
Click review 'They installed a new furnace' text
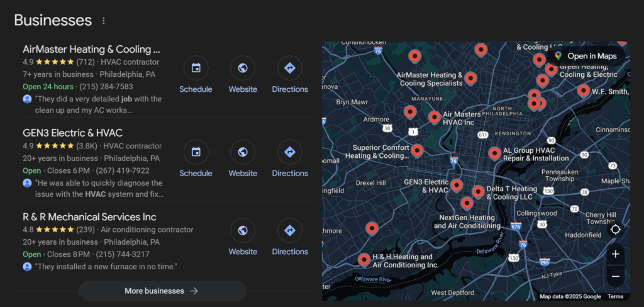click(x=106, y=267)
